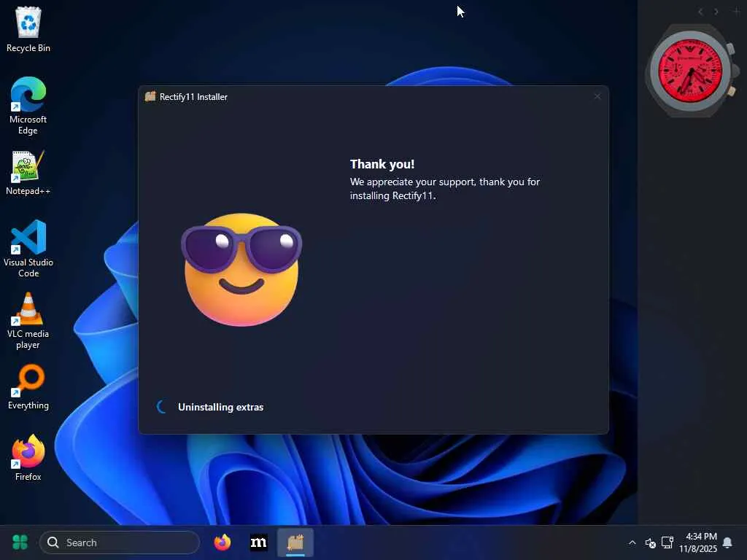Open the black 'm' app on taskbar

[x=259, y=542]
